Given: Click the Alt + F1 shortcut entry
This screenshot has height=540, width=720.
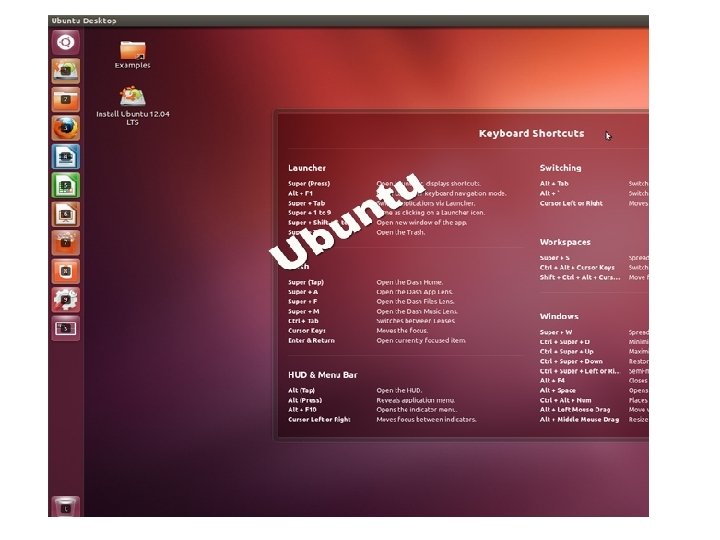Looking at the screenshot, I should click(x=300, y=193).
